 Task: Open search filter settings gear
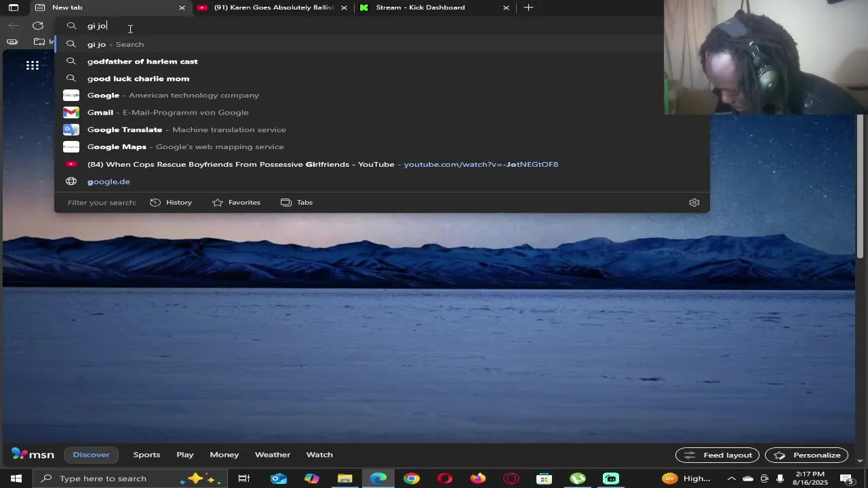click(694, 203)
